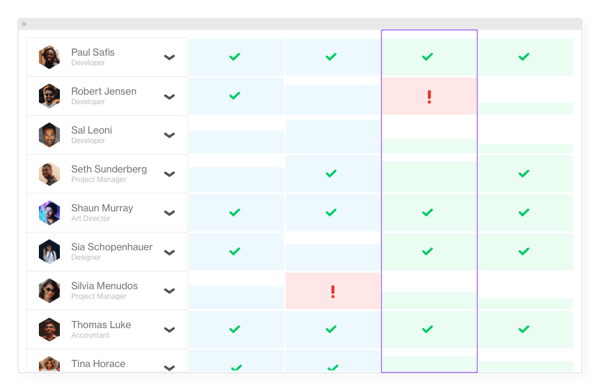
Task: Click the empty blue cell in Seth Sunderberg's first column
Action: point(236,180)
